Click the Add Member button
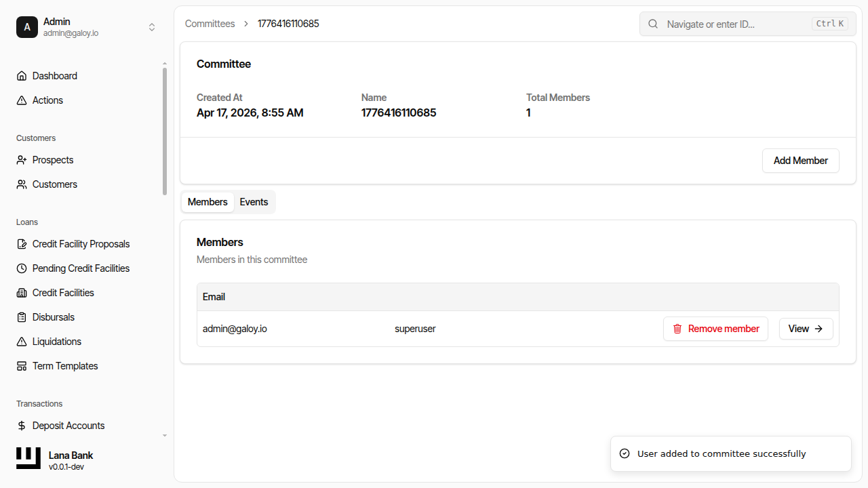 pos(800,161)
